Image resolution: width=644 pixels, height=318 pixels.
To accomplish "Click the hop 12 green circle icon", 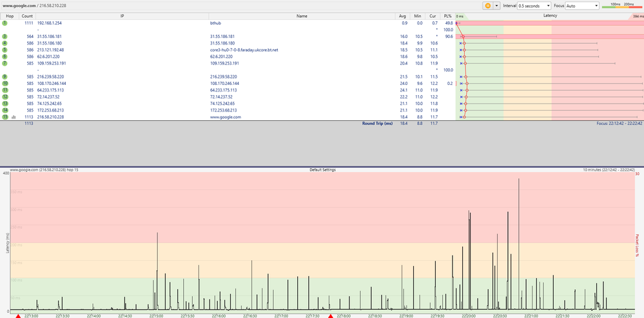I will pos(5,97).
